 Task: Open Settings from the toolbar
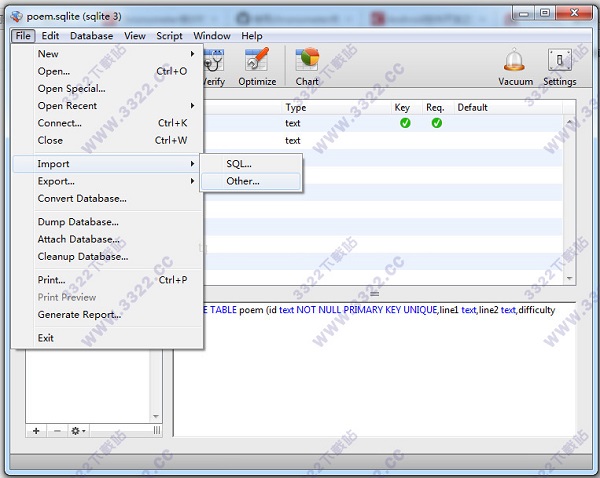tap(559, 66)
